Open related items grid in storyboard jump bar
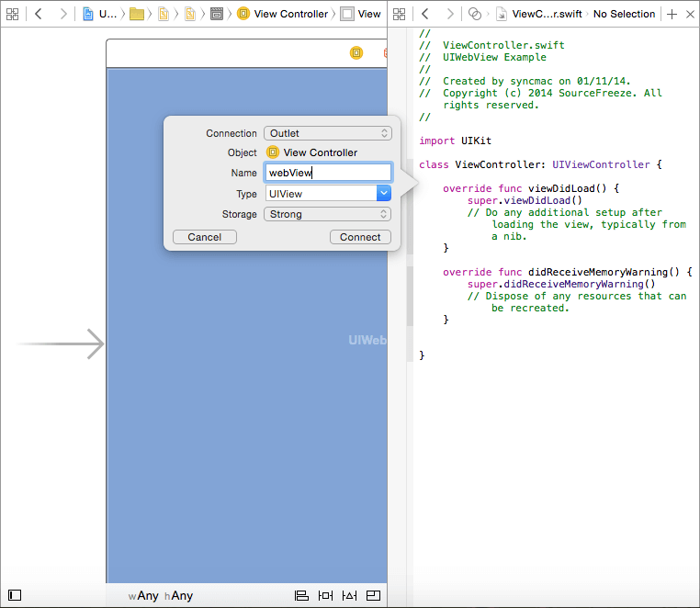Image resolution: width=700 pixels, height=608 pixels. coord(13,15)
